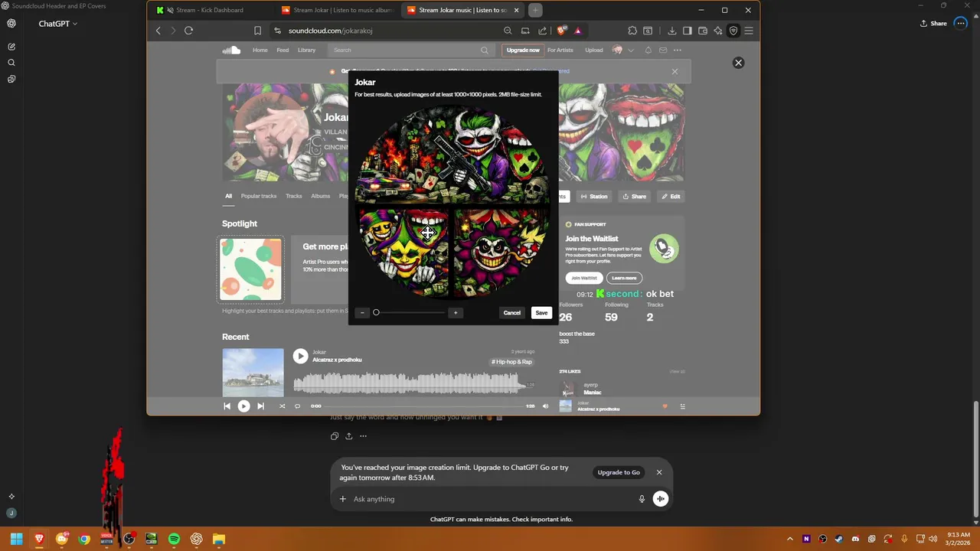Zoom out with the minus button
Viewport: 980px width, 551px height.
click(x=363, y=312)
